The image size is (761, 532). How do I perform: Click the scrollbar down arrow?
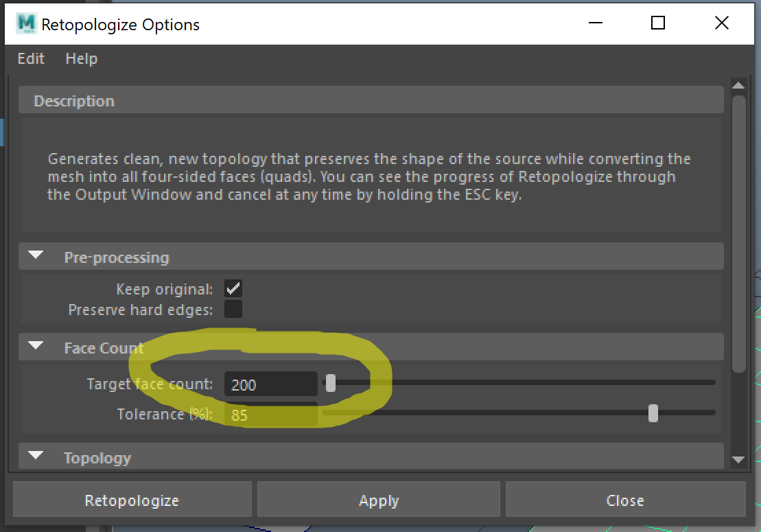[739, 460]
